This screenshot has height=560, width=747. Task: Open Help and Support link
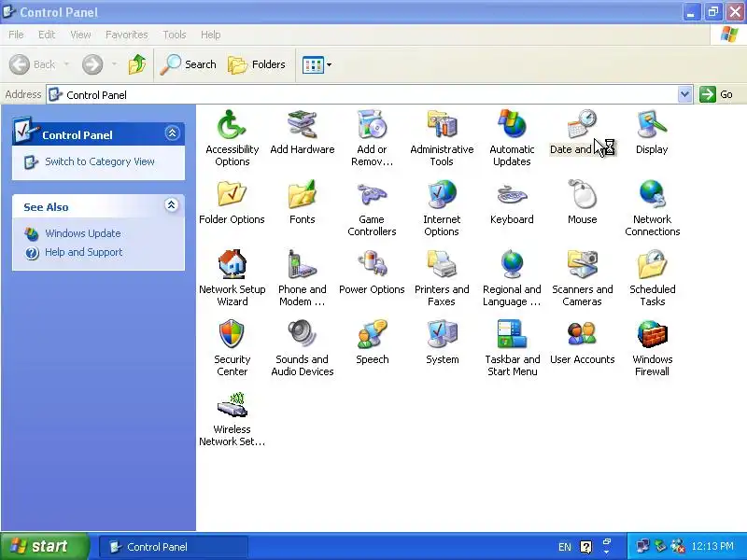tap(84, 252)
